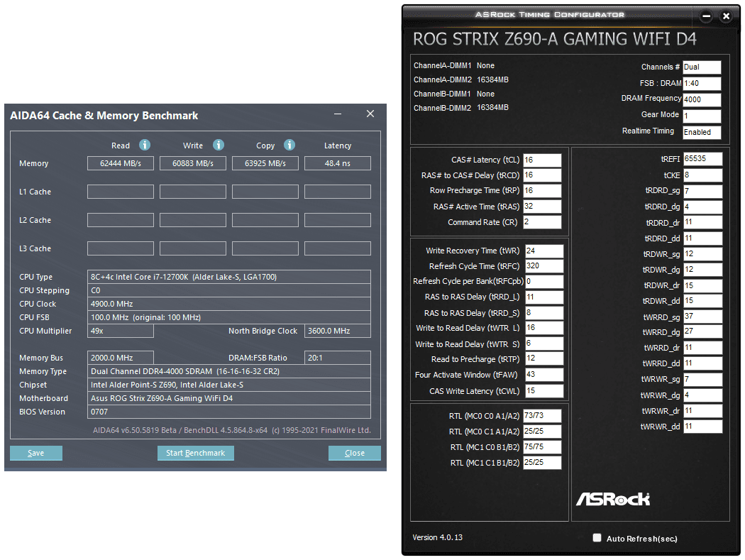
Task: Click the L1 Cache Read empty field
Action: (121, 192)
